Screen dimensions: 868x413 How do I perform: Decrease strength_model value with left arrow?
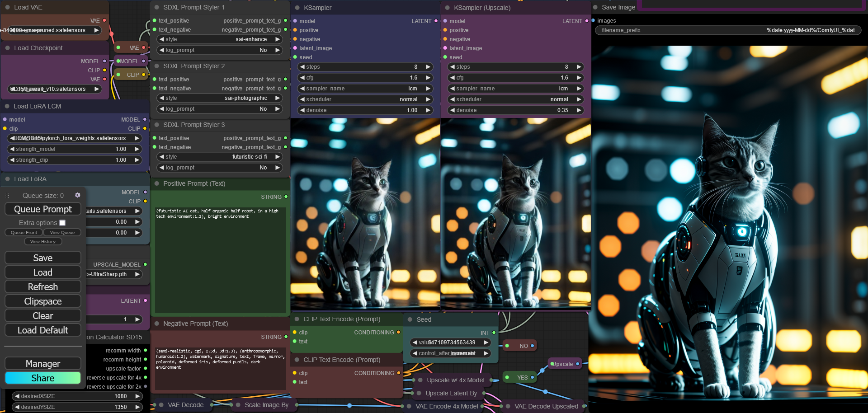[12, 149]
